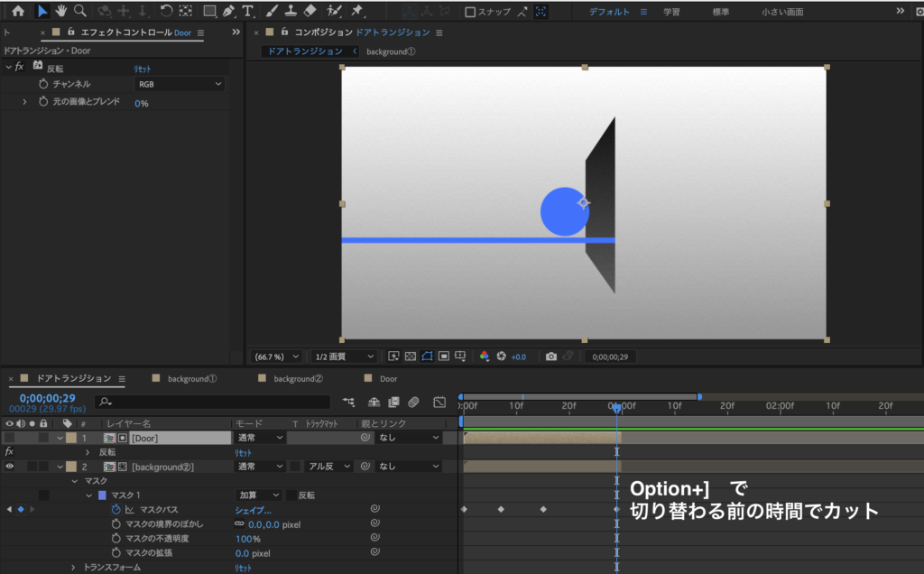924x574 pixels.
Task: Select the Hand tool in the toolbar
Action: pos(61,11)
